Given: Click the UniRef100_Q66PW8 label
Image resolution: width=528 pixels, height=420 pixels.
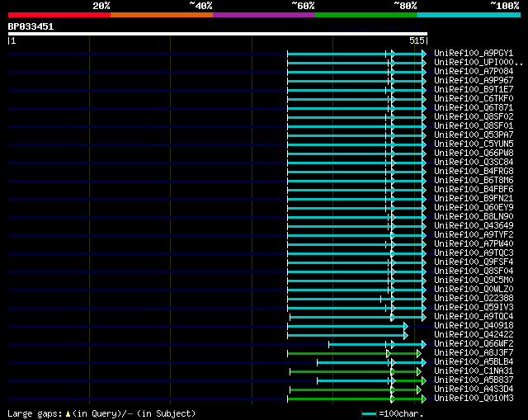Looking at the screenshot, I should tap(474, 153).
